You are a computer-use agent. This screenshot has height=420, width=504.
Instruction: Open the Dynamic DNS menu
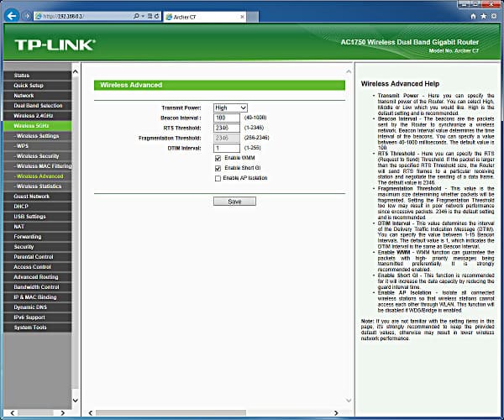point(37,307)
